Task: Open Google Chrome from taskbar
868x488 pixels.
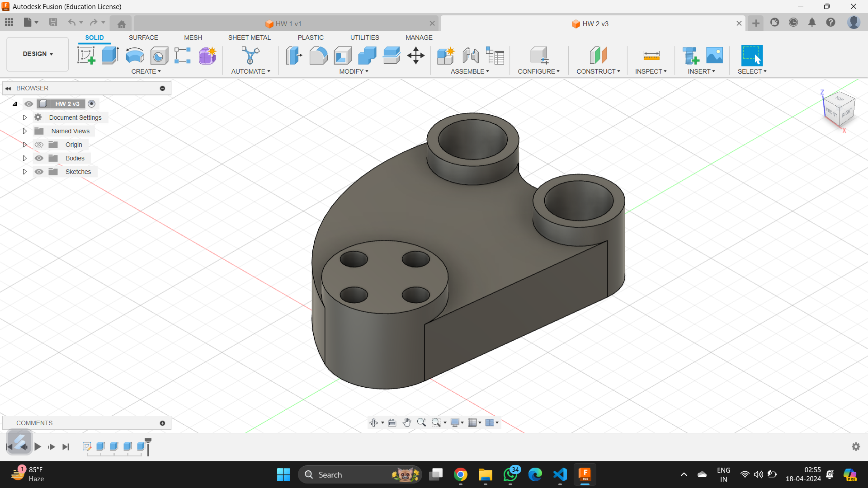Action: pos(461,474)
